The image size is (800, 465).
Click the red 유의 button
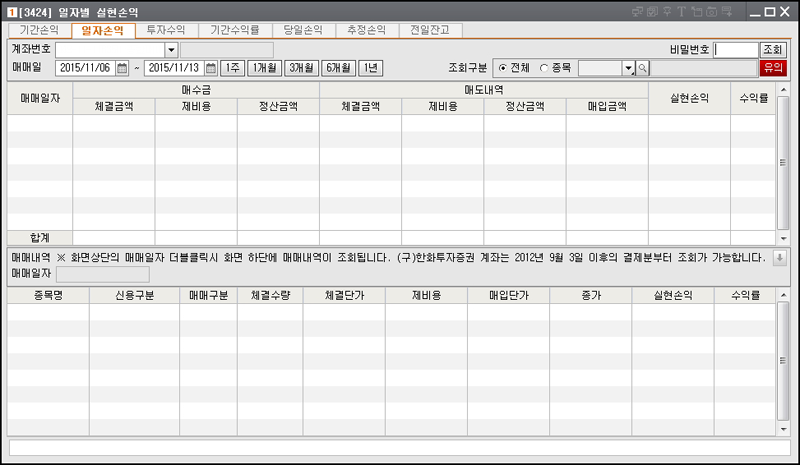[773, 68]
